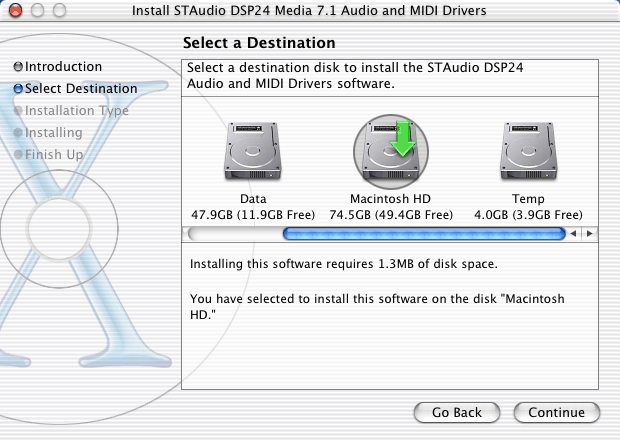The height and width of the screenshot is (440, 620).
Task: Select the Data disk icon
Action: click(253, 151)
